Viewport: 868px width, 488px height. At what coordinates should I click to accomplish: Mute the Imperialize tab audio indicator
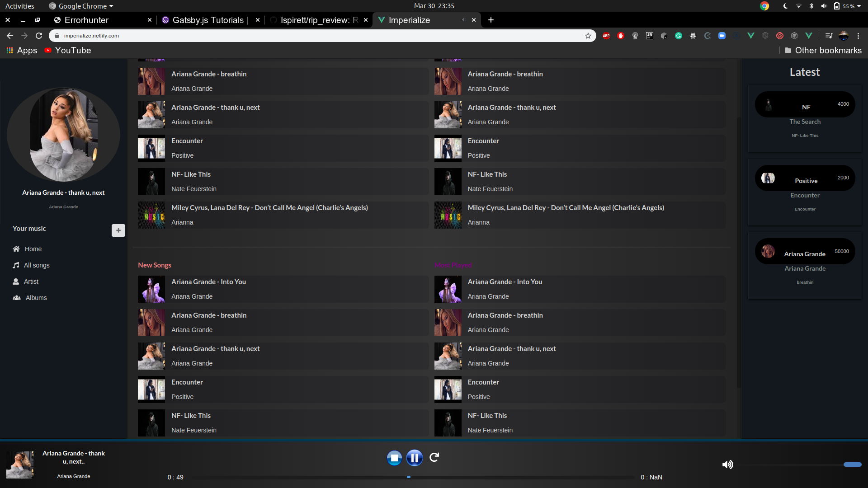point(463,20)
